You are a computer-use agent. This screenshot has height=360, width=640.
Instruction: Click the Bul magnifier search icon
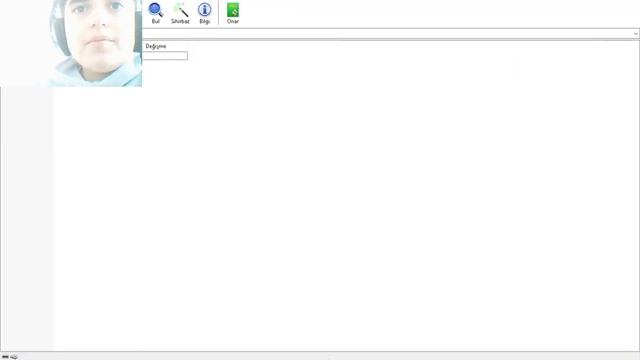156,13
